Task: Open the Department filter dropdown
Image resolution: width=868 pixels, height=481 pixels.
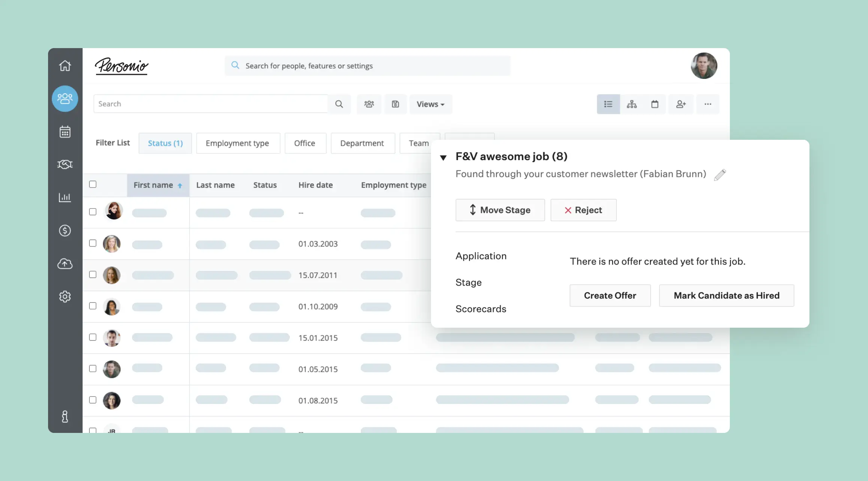Action: click(362, 143)
